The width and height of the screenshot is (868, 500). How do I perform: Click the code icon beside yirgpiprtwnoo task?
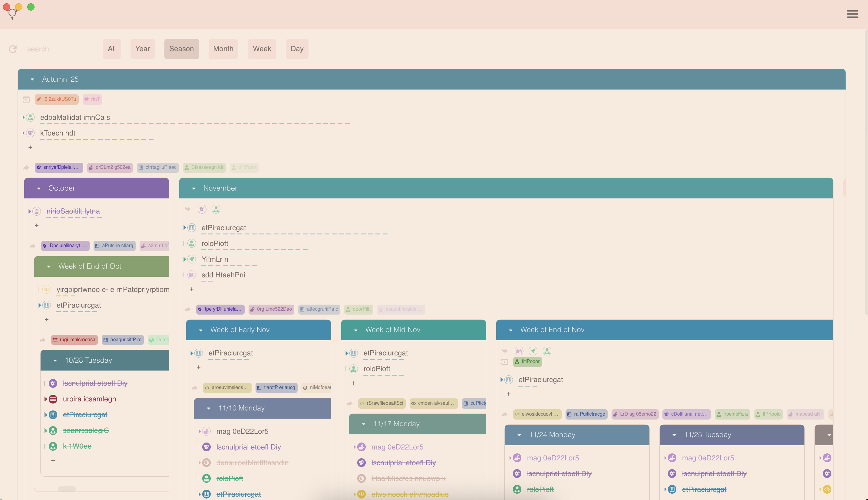pos(47,289)
